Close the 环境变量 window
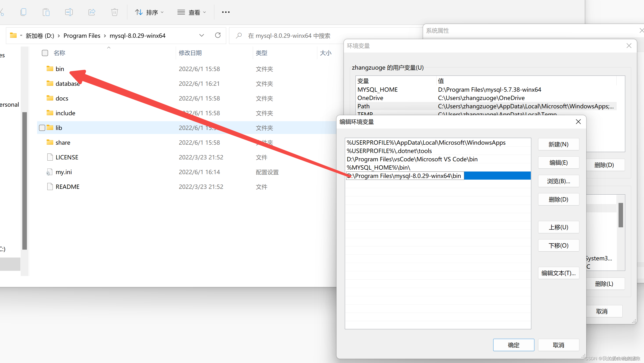Viewport: 644px width, 363px height. pos(629,46)
